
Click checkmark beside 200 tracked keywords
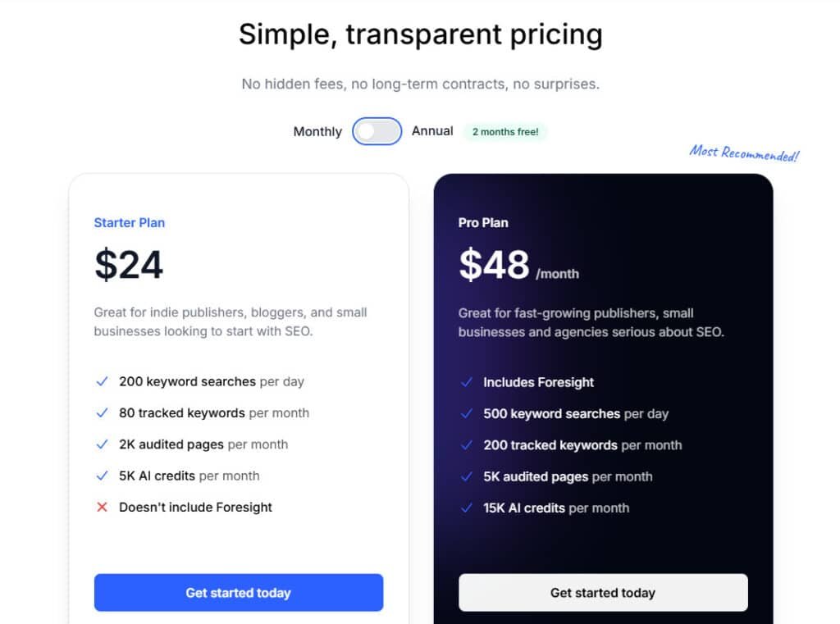coord(467,445)
